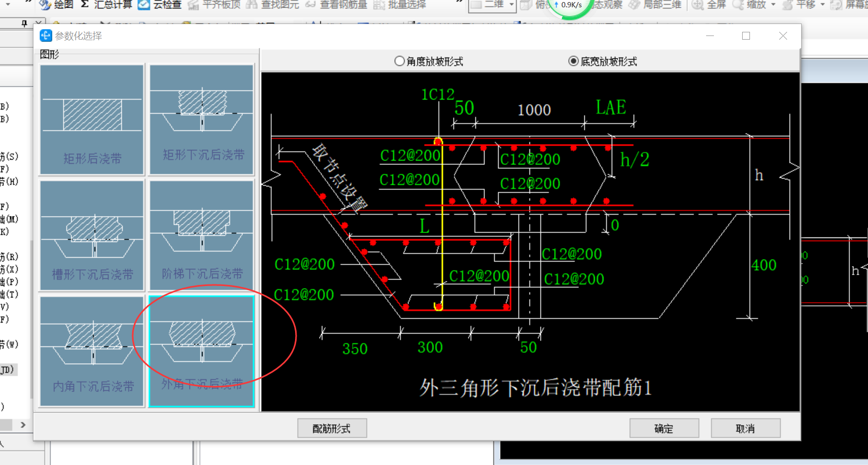Image resolution: width=868 pixels, height=465 pixels.
Task: Maximize the 参数化选择 dialog
Action: click(x=746, y=35)
